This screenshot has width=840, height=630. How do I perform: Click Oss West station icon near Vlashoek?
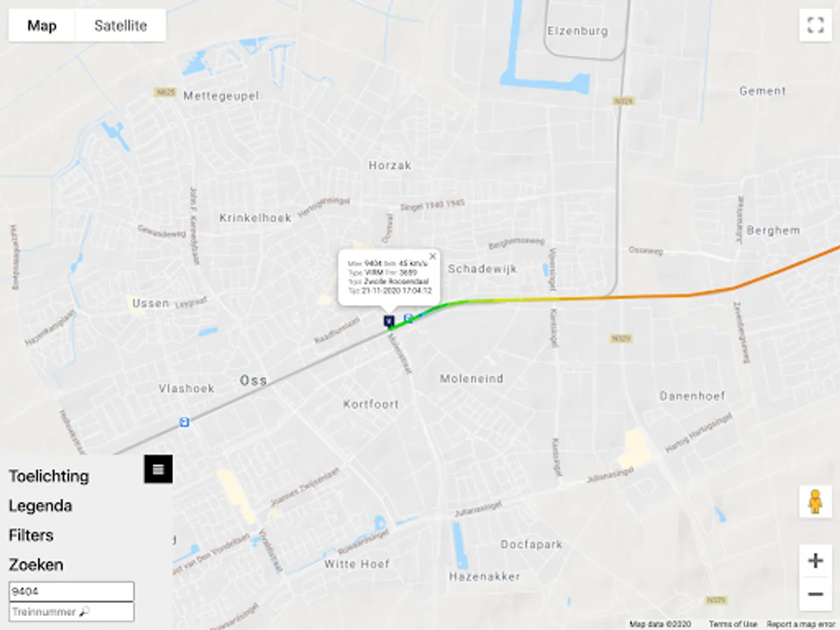point(185,422)
